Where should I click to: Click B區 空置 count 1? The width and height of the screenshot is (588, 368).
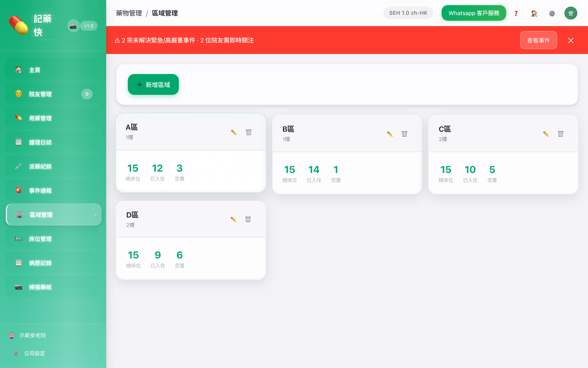click(336, 169)
